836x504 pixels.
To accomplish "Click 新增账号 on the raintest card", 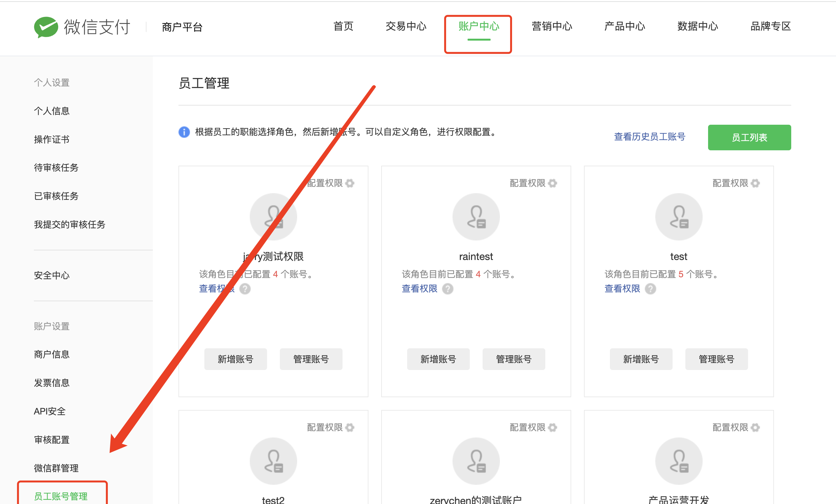I will [x=438, y=359].
